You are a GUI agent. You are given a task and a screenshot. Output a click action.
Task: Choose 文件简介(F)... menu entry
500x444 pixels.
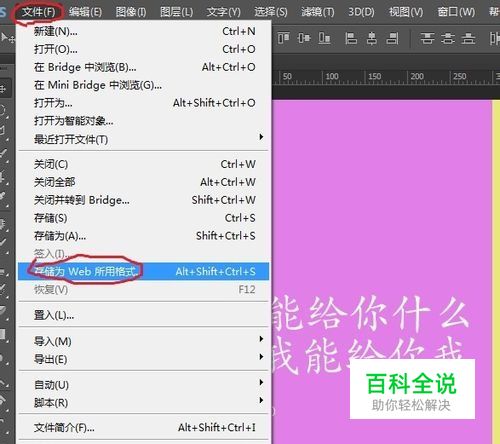click(144, 428)
